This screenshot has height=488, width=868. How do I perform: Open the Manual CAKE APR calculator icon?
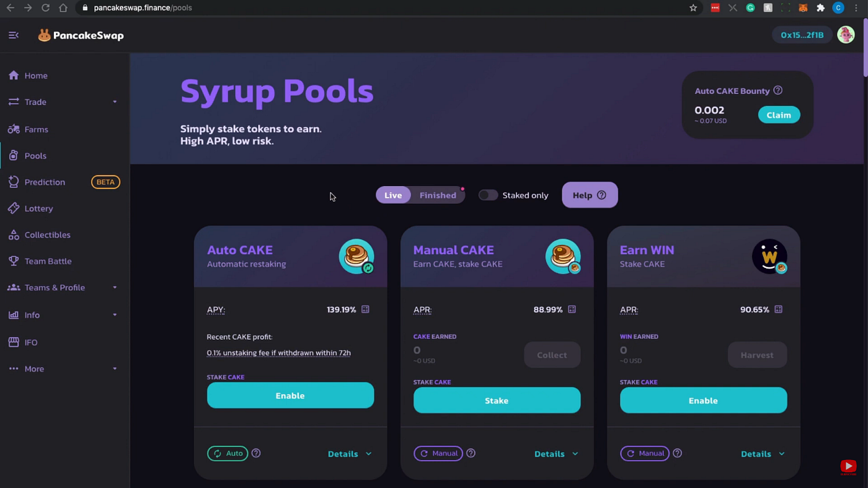pyautogui.click(x=572, y=309)
